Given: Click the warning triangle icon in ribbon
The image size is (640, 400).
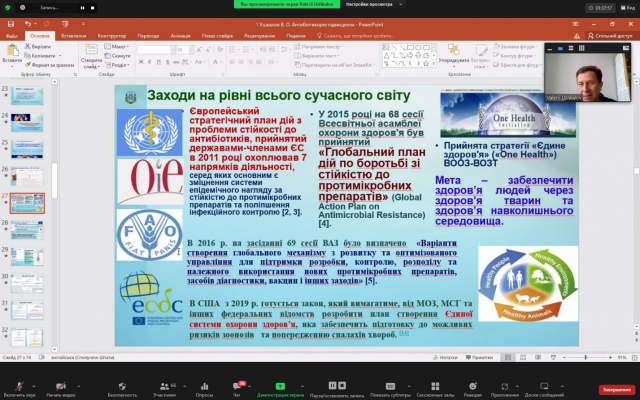Looking at the screenshot, I should click(577, 36).
